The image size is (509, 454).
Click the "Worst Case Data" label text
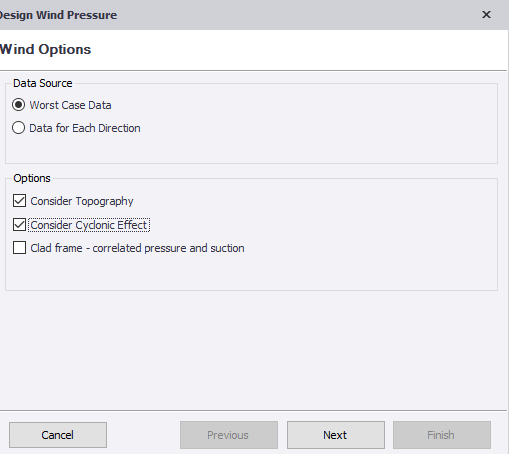[x=70, y=105]
